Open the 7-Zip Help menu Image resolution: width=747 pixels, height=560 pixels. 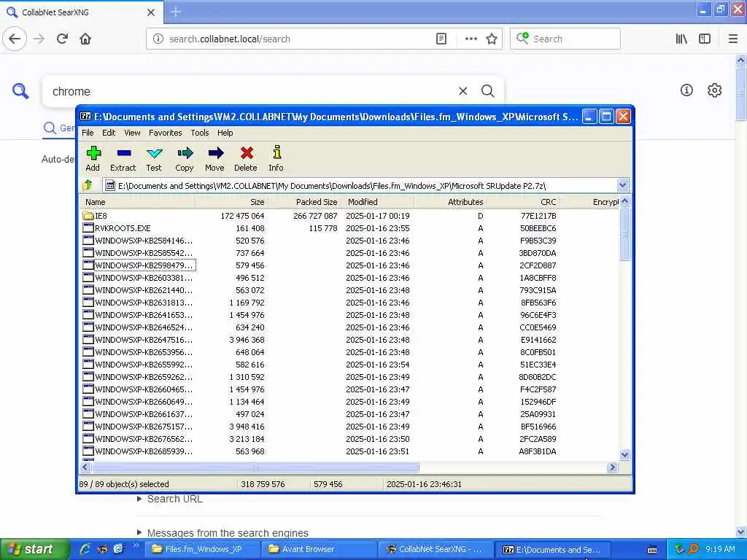225,133
